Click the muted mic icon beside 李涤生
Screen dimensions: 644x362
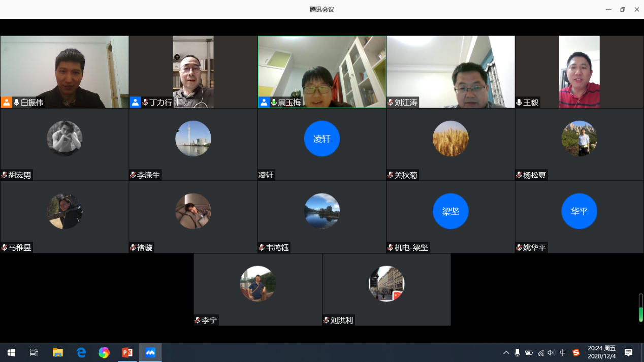[x=133, y=175]
